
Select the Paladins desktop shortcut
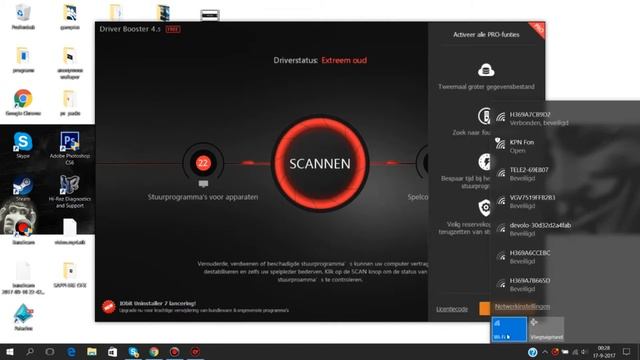[x=23, y=317]
